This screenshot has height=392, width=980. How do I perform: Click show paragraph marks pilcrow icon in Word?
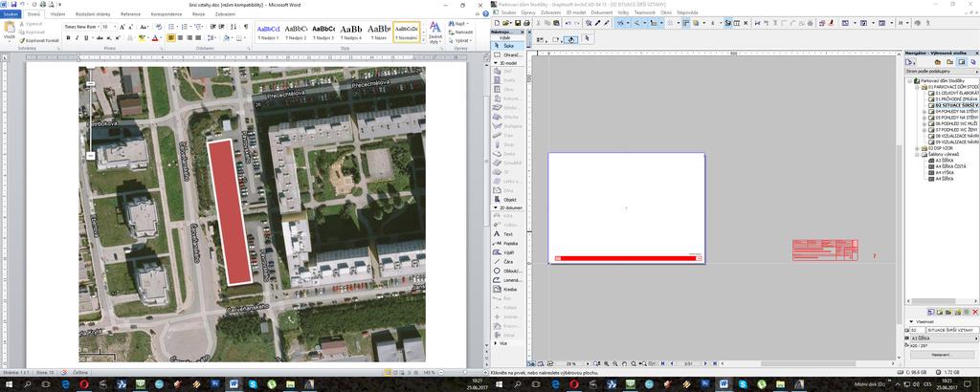coord(246,27)
